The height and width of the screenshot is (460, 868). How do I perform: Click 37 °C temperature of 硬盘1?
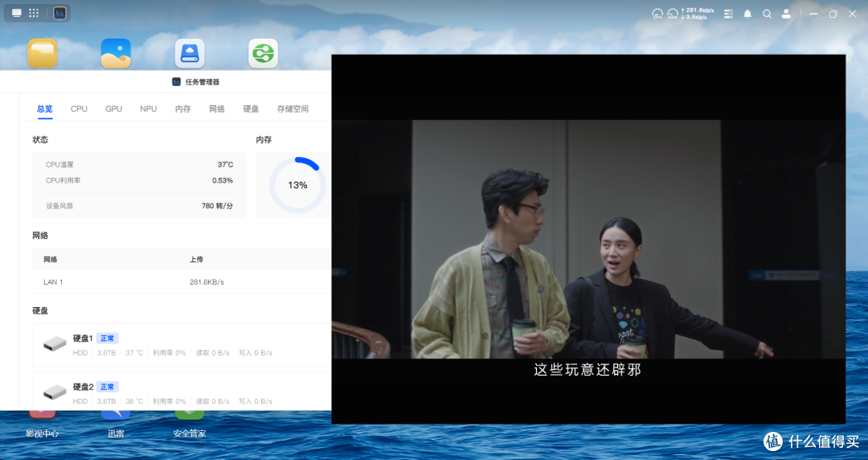134,353
